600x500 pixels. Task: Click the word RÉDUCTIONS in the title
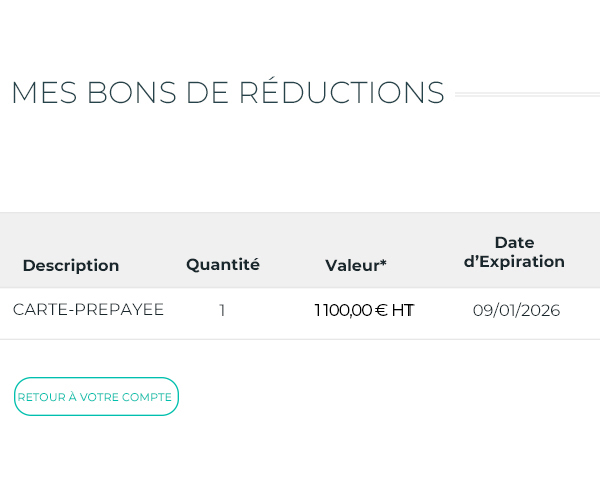(x=341, y=92)
